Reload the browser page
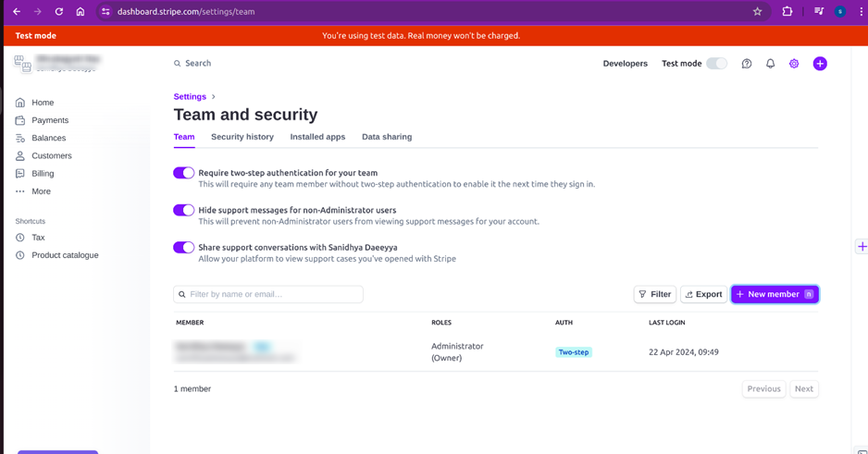Viewport: 868px width, 454px height. 58,12
